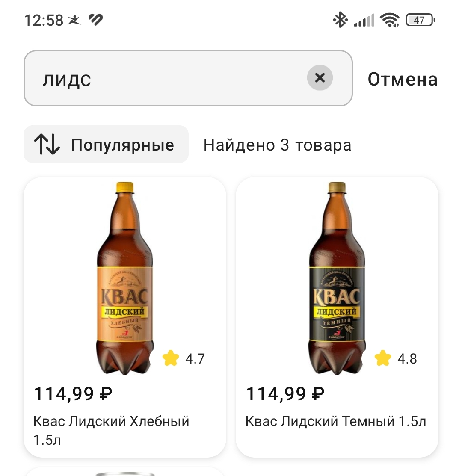Viewport: 462px width, 476px height.
Task: Tap the star rating 4.7 icon
Action: coord(171,358)
